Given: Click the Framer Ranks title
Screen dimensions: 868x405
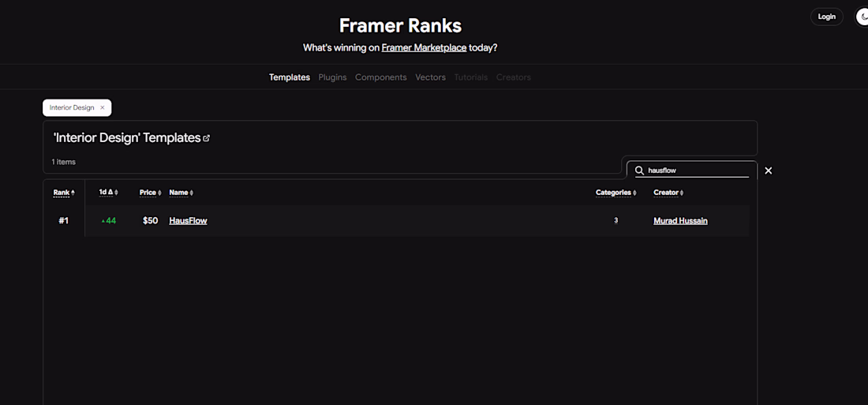Looking at the screenshot, I should 400,25.
